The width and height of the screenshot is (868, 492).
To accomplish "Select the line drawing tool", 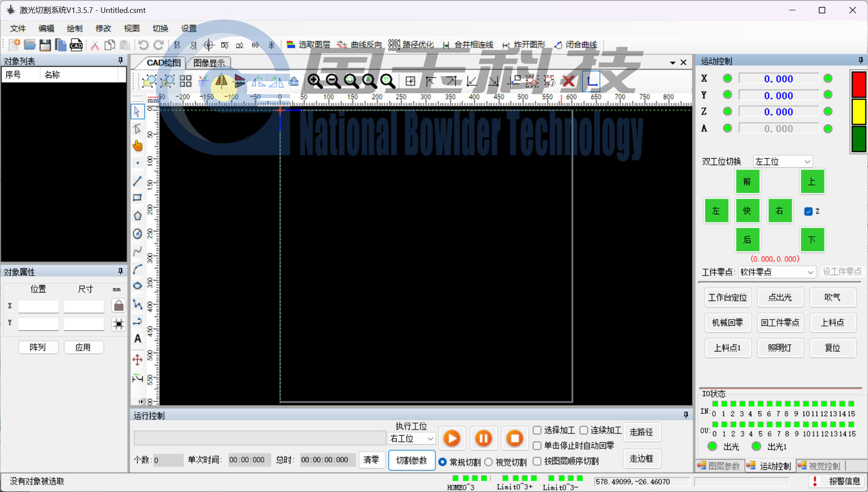I will (x=137, y=181).
